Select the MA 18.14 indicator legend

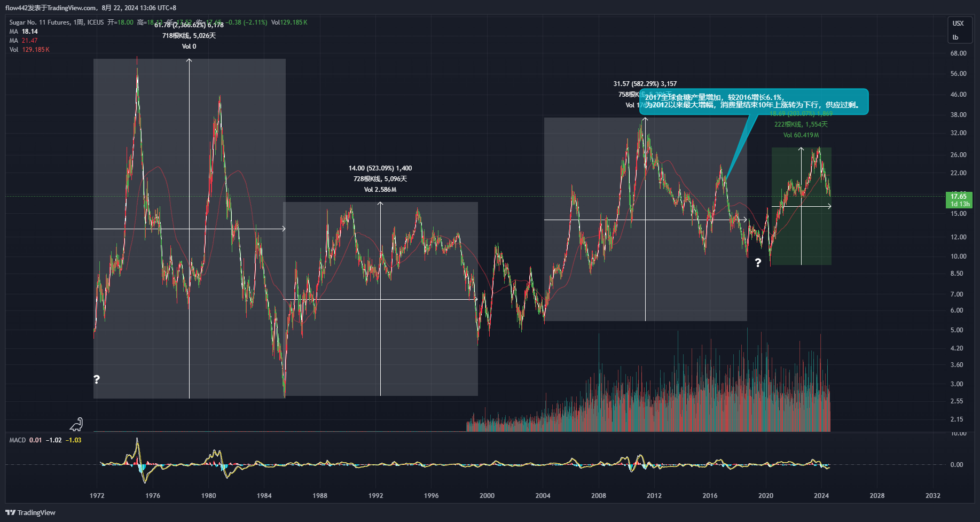23,32
